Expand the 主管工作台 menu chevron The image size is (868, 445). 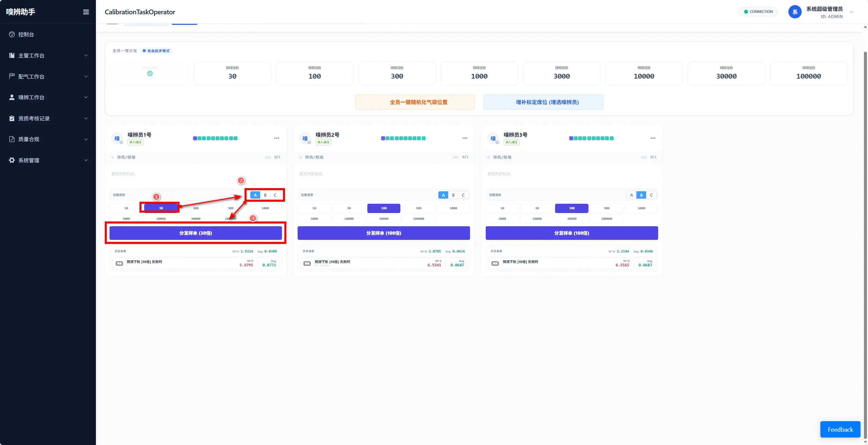(x=86, y=55)
